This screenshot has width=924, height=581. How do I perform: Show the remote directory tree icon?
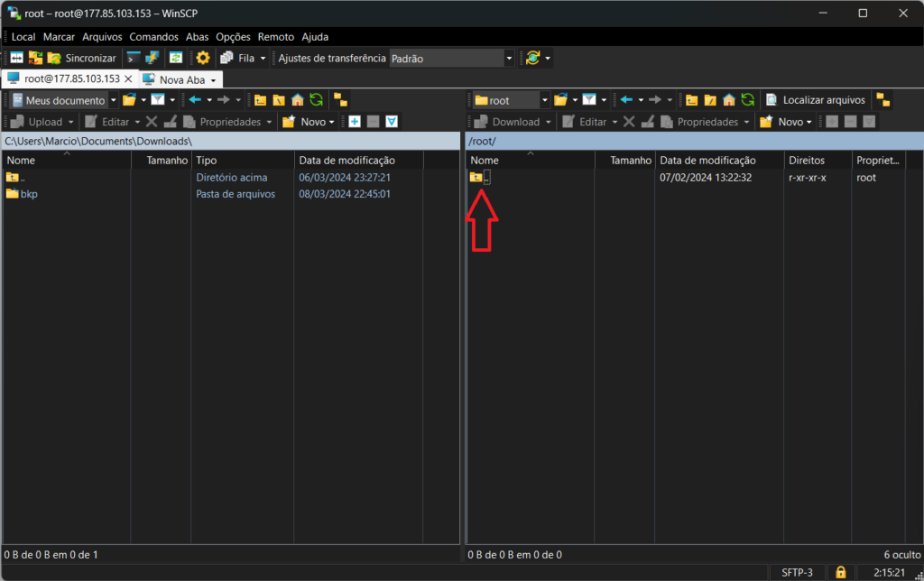[883, 100]
